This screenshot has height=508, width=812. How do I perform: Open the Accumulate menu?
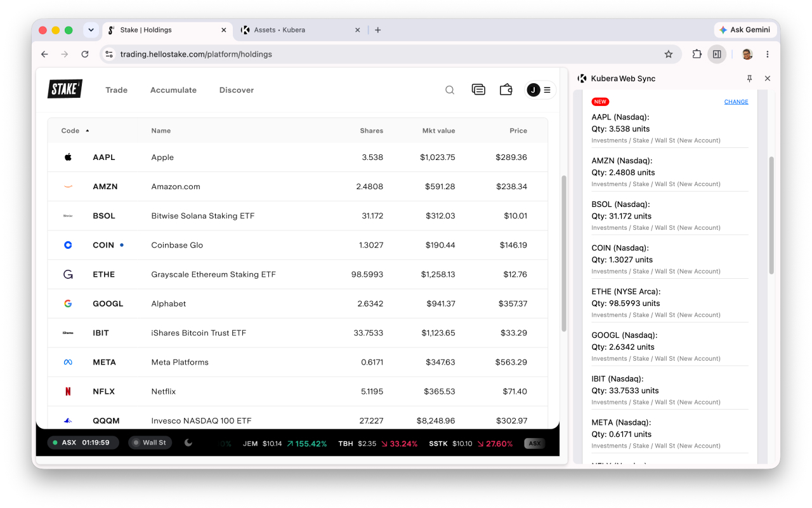tap(173, 90)
